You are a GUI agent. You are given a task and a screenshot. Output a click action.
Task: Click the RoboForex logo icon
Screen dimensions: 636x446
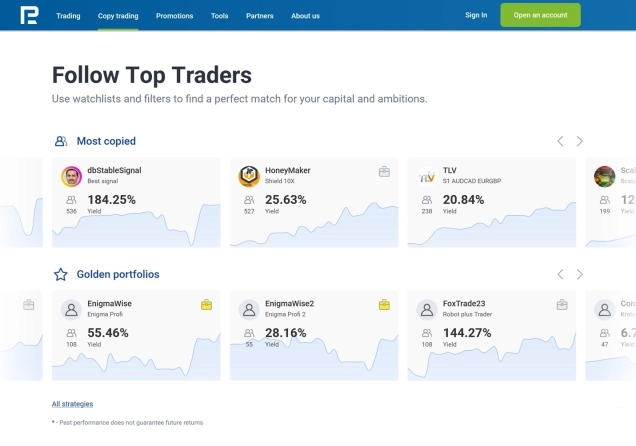(29, 15)
